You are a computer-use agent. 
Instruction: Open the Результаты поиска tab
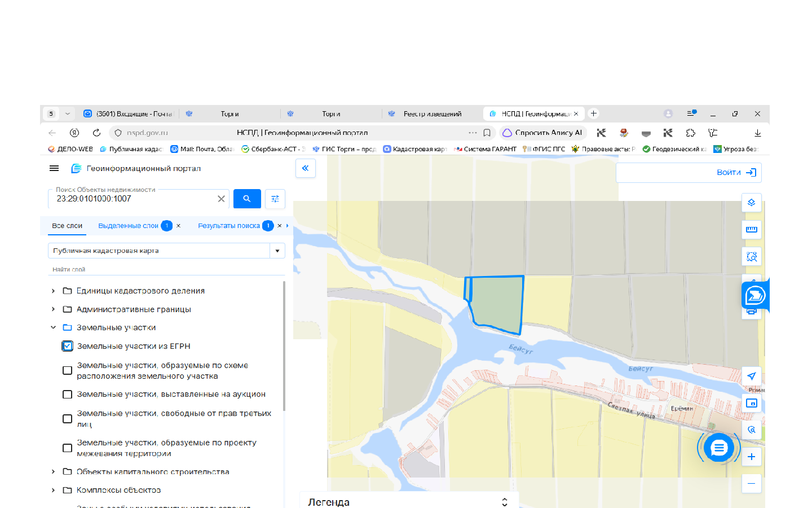[x=229, y=226]
